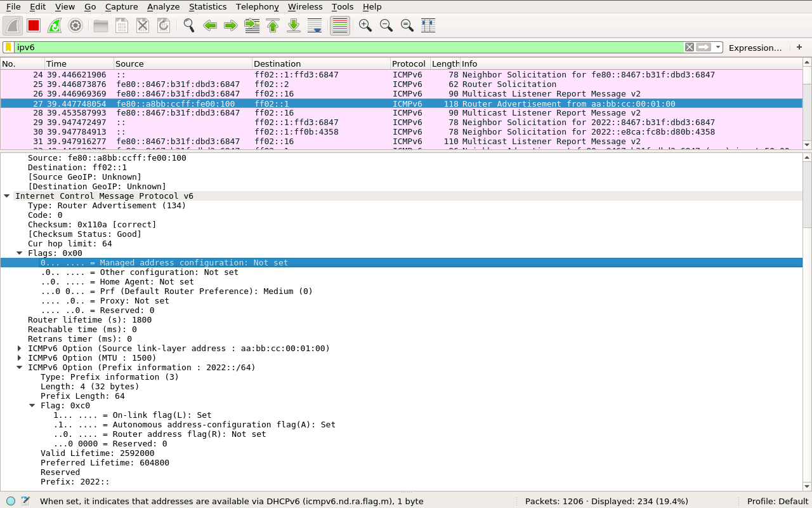Clear the display filter text
Screen dimensions: 812x508
point(689,48)
